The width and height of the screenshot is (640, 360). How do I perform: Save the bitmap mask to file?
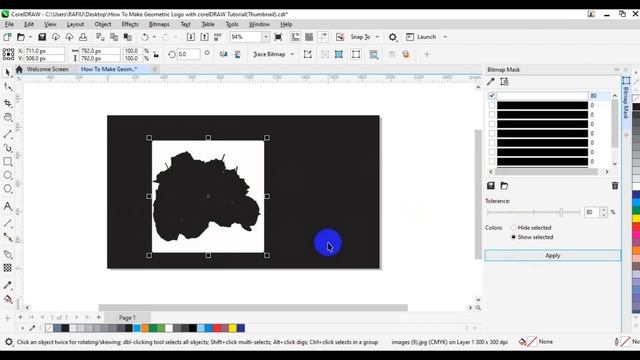491,186
